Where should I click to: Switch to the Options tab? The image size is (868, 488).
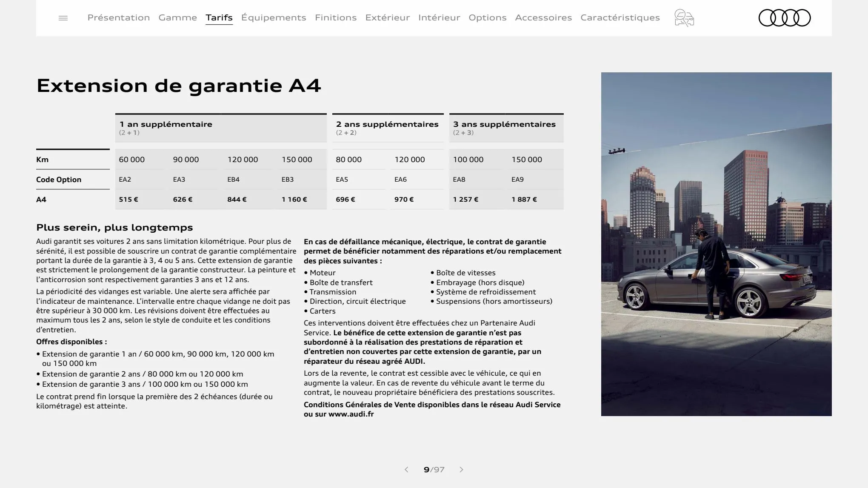[x=488, y=17]
